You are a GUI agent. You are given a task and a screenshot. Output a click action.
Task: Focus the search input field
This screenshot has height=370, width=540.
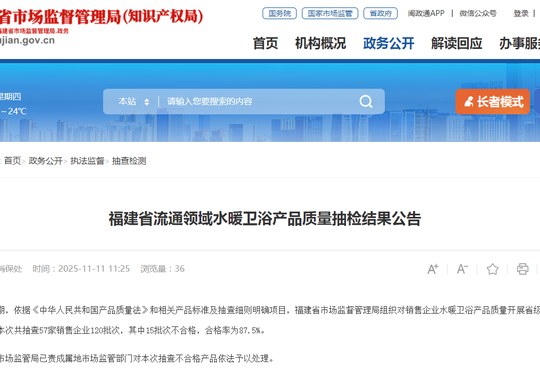coord(258,102)
